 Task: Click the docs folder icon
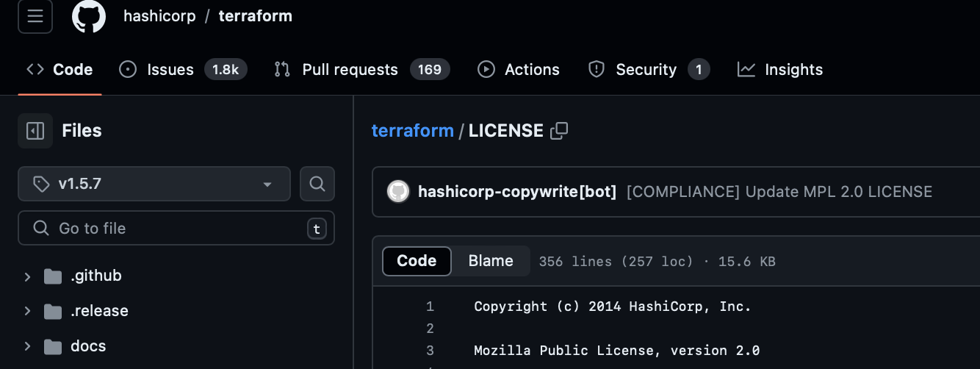pos(53,347)
